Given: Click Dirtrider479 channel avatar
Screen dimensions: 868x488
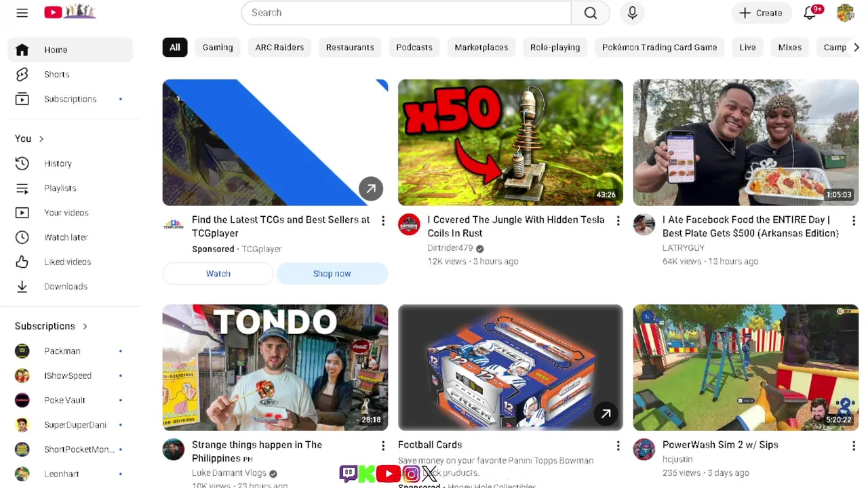Looking at the screenshot, I should pos(409,224).
